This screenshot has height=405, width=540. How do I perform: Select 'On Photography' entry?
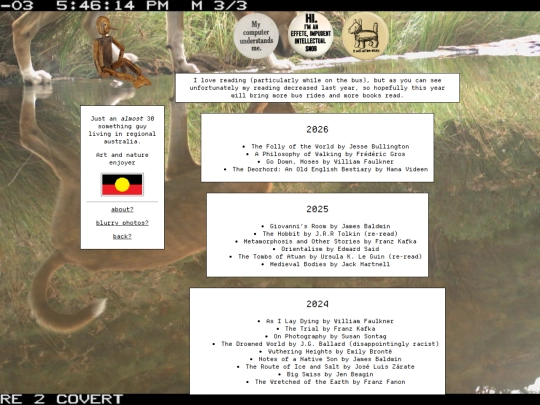pyautogui.click(x=330, y=336)
